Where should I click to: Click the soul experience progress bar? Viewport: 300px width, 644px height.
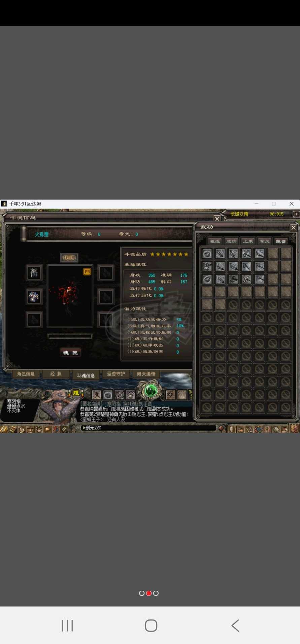[70, 336]
